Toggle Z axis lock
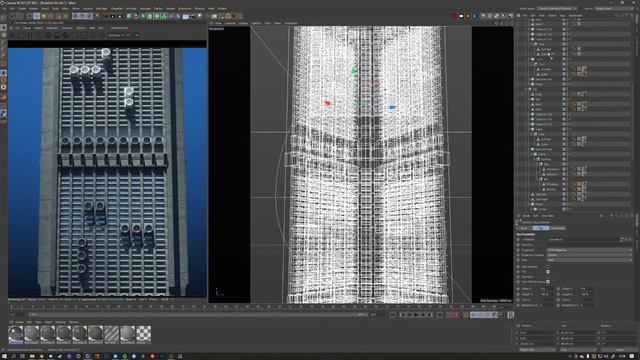This screenshot has width=640, height=360. tap(89, 16)
